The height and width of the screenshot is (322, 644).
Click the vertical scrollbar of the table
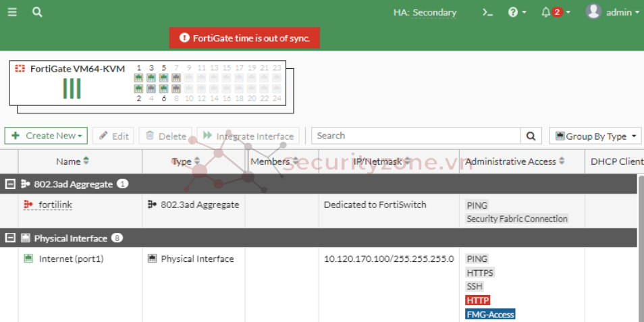pyautogui.click(x=640, y=248)
